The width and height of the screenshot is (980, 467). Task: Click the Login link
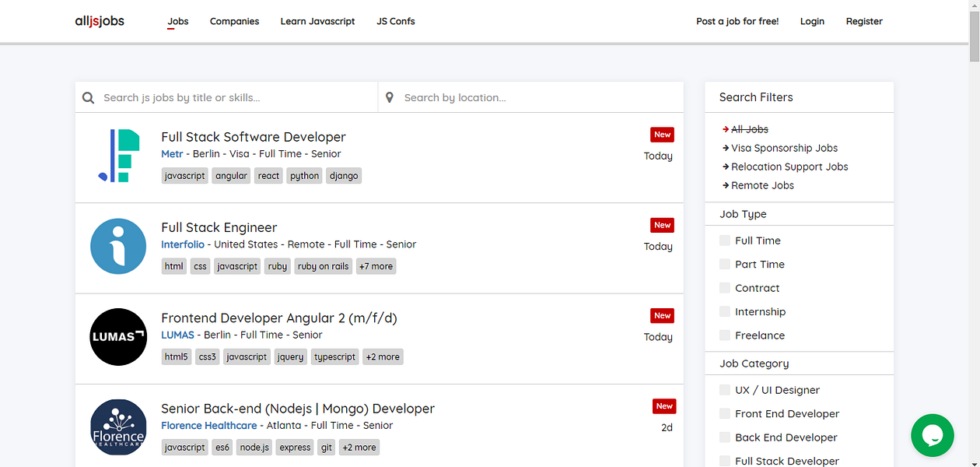pyautogui.click(x=812, y=21)
